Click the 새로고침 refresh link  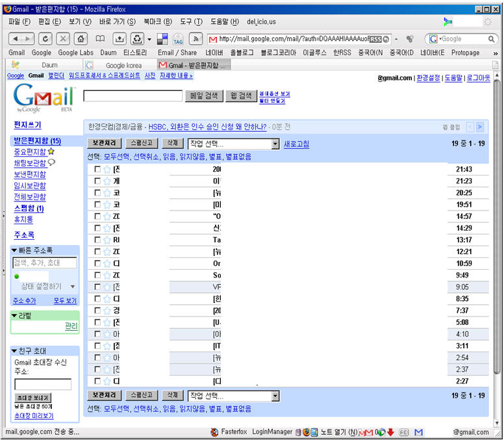point(296,144)
